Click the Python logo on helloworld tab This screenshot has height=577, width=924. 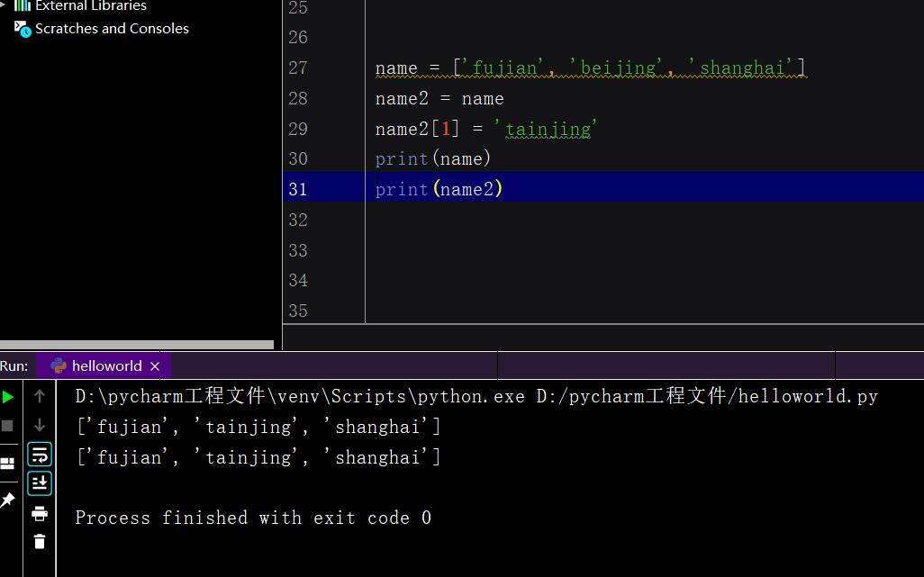point(58,365)
